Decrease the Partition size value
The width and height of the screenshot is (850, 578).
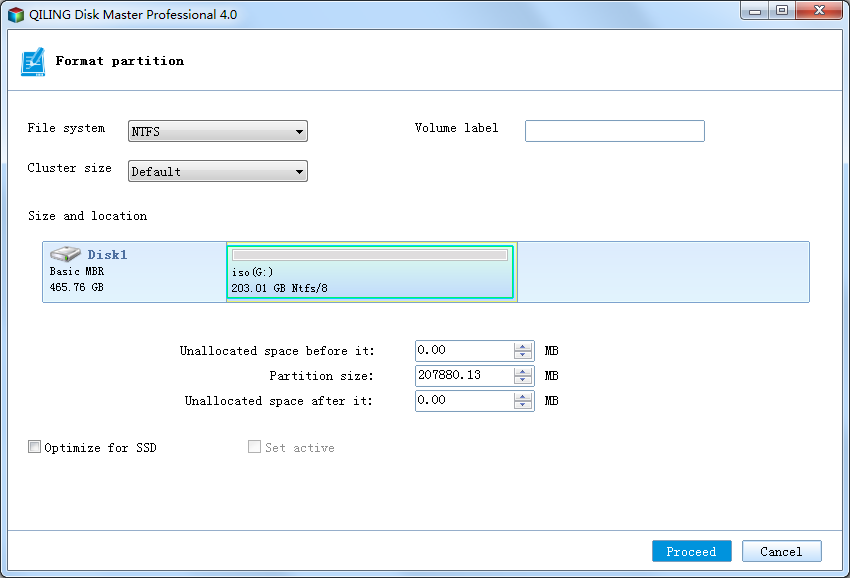click(523, 380)
